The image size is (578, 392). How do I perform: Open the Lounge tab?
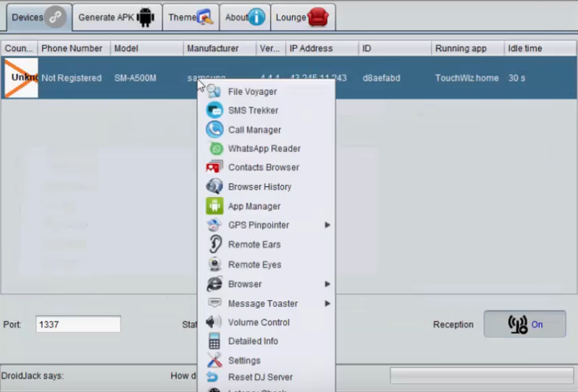303,17
